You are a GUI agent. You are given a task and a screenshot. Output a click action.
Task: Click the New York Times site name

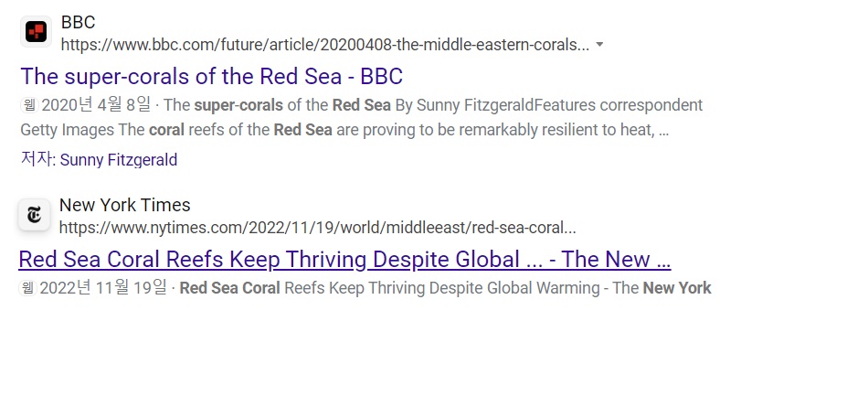124,205
